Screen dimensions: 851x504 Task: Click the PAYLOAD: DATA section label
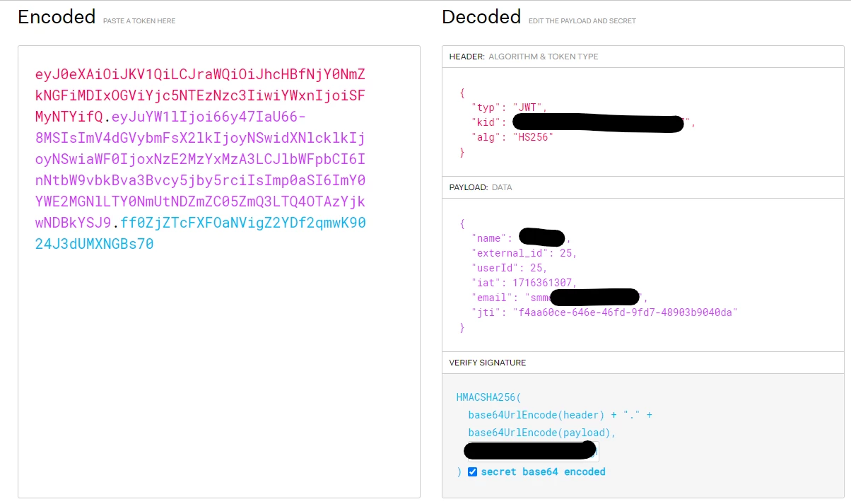[479, 187]
